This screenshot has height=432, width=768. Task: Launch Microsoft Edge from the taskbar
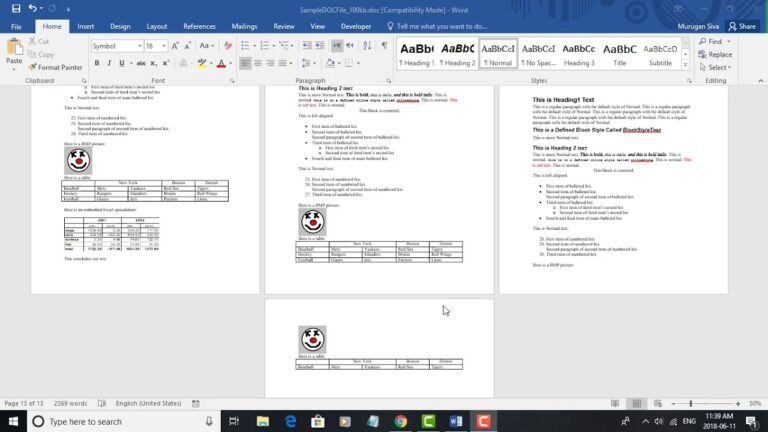click(x=290, y=421)
